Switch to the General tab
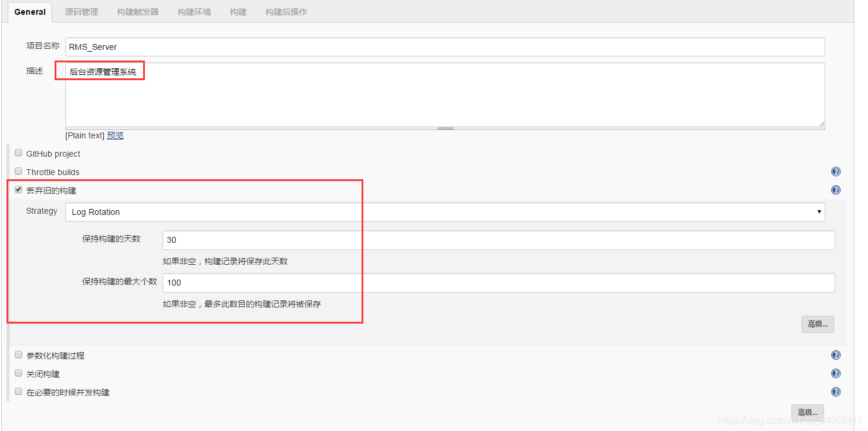The image size is (868, 431). (30, 12)
